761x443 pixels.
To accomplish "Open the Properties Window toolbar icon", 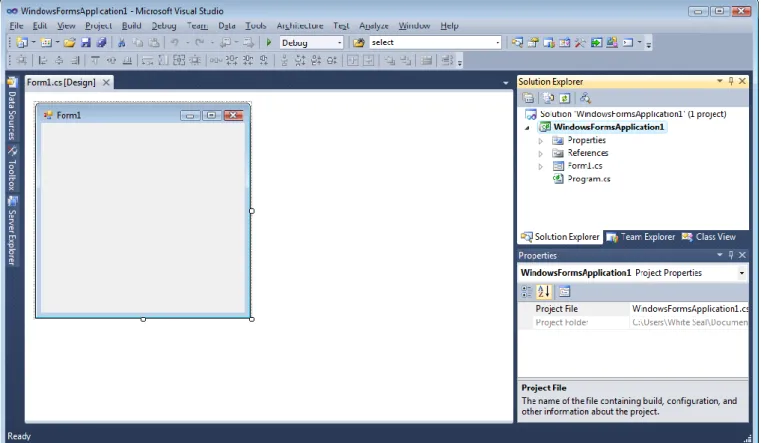I will 533,43.
